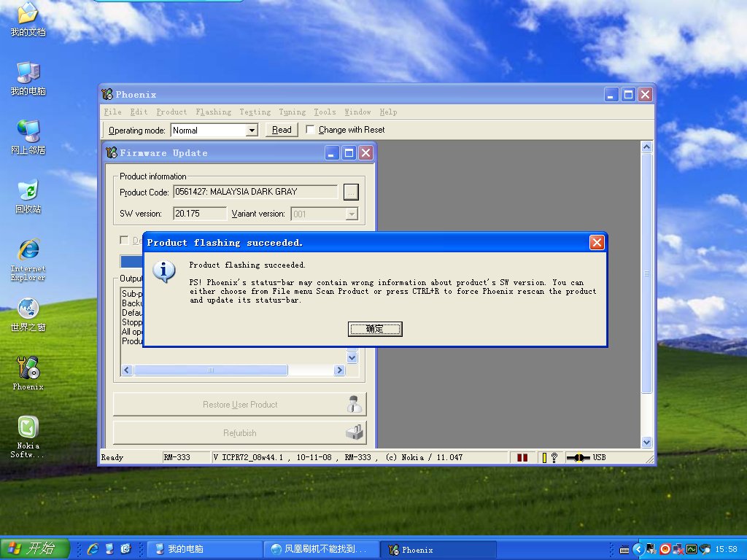The height and width of the screenshot is (560, 747).
Task: Switch to 凤凰刷机不能找到 taskbar button
Action: pyautogui.click(x=322, y=549)
